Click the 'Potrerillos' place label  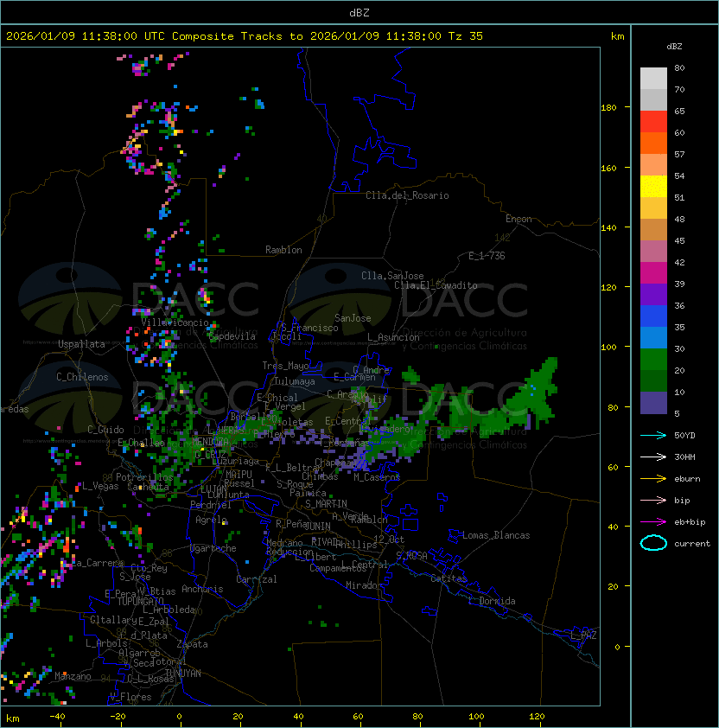point(144,477)
